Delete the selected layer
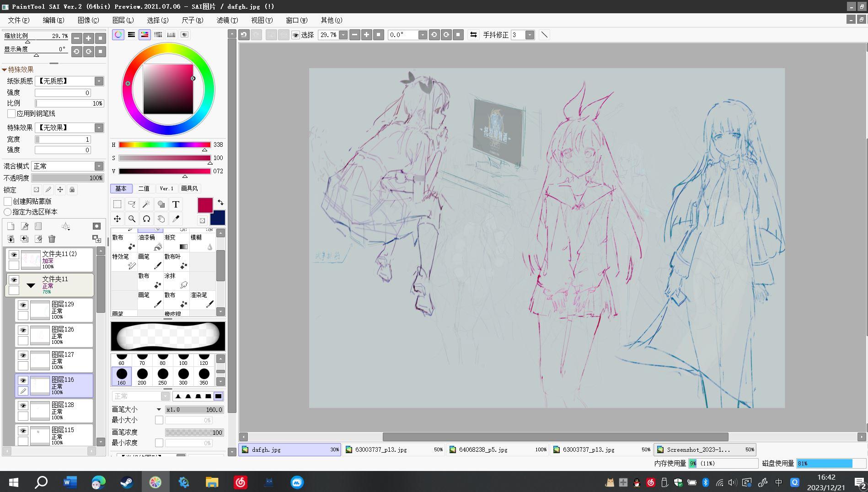Screen dimensions: 868x492 52,239
